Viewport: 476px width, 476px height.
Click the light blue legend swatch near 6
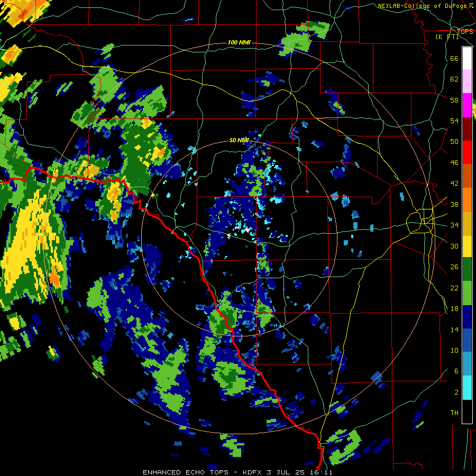coord(467,364)
